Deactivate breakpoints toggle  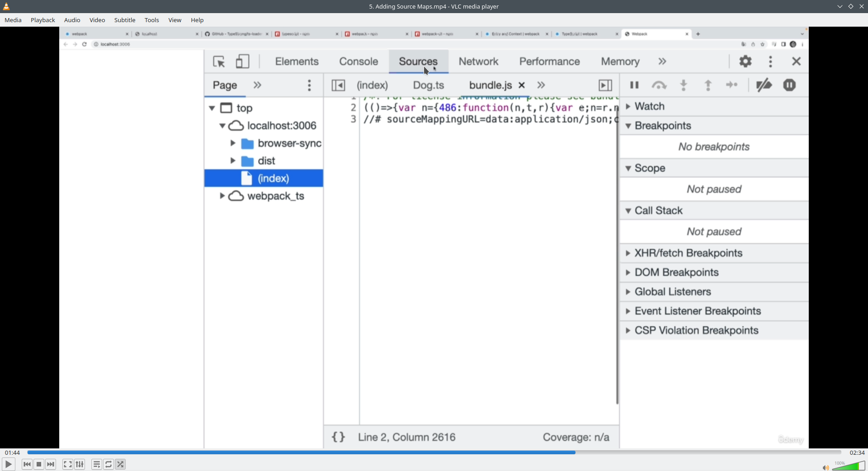764,85
